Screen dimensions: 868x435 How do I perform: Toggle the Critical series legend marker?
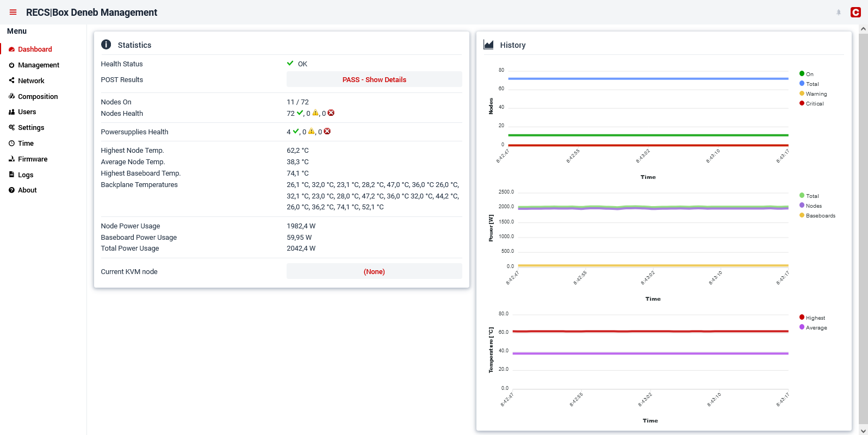[x=802, y=103]
